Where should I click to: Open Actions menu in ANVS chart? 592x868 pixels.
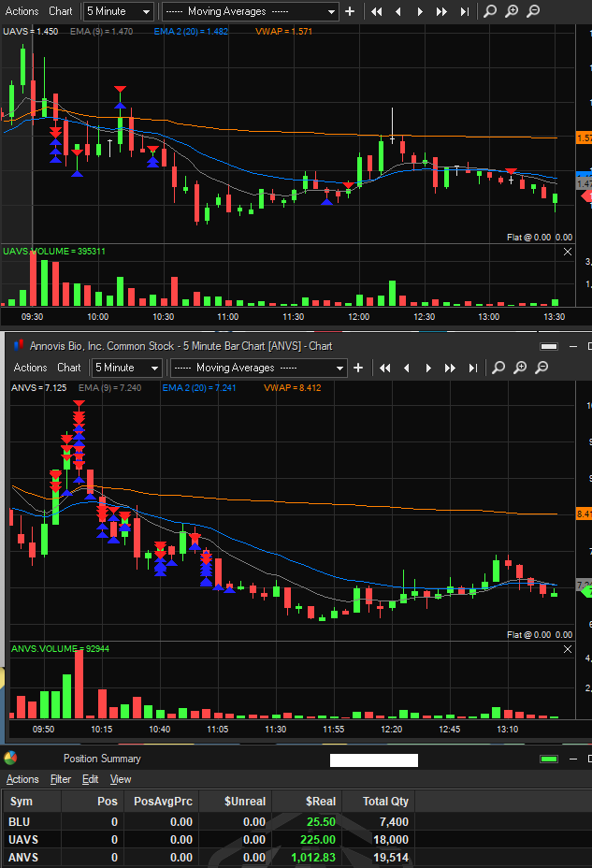[30, 368]
